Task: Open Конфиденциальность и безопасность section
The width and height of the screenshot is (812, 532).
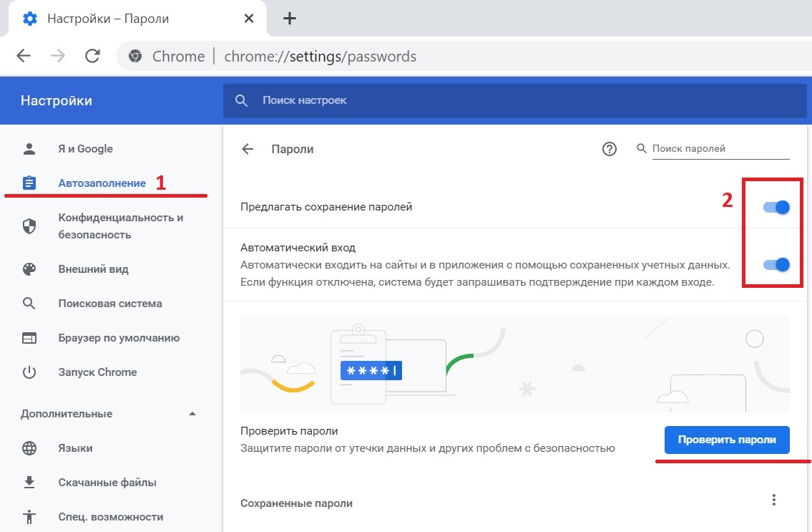Action: [x=120, y=226]
